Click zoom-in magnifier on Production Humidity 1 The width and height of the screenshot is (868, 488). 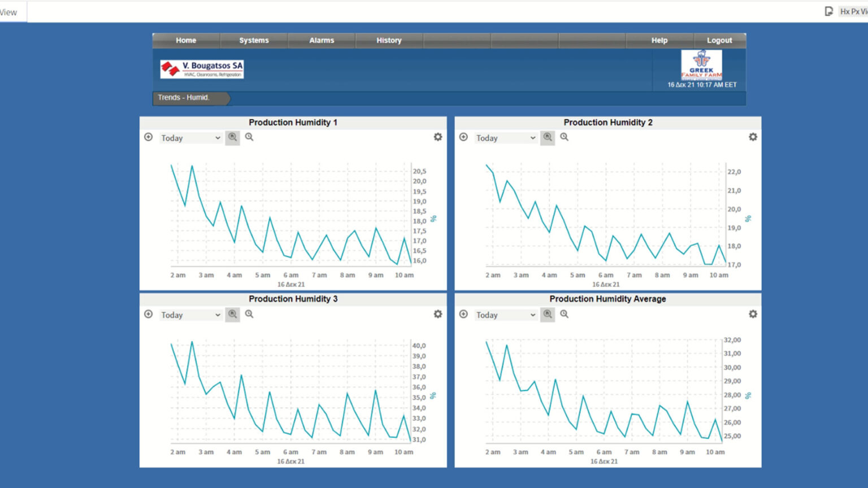233,137
